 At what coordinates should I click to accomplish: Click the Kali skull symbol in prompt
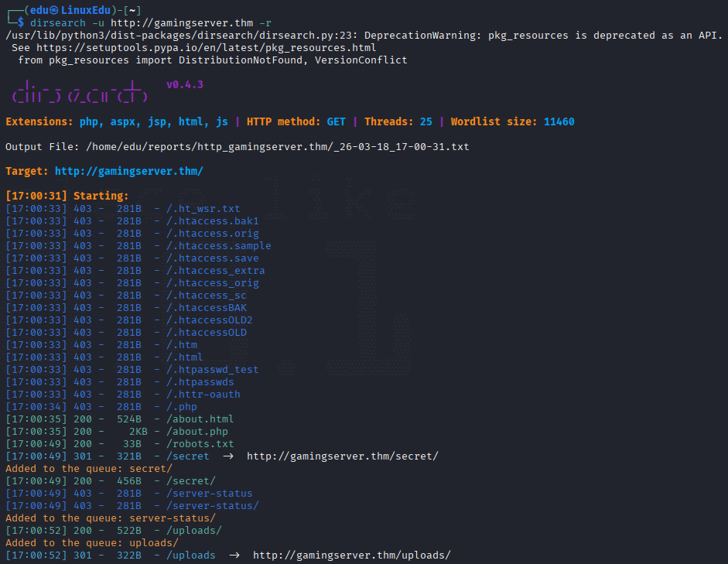(x=54, y=10)
